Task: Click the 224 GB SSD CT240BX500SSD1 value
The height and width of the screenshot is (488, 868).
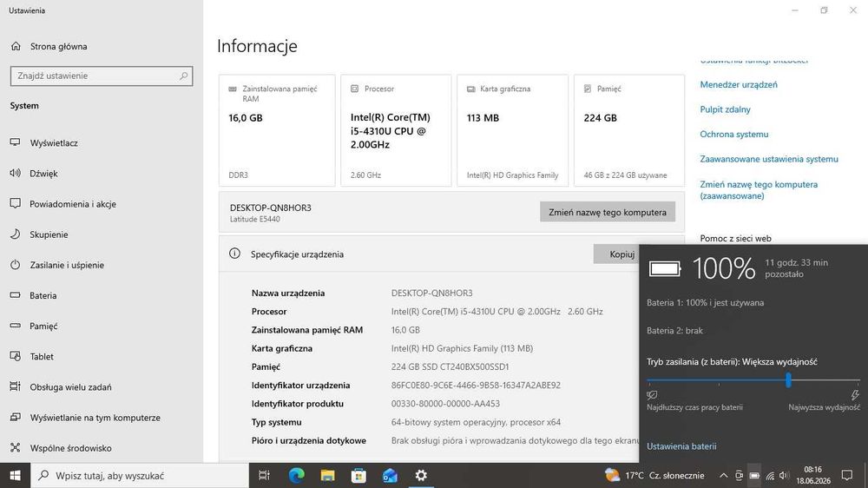Action: pyautogui.click(x=450, y=366)
